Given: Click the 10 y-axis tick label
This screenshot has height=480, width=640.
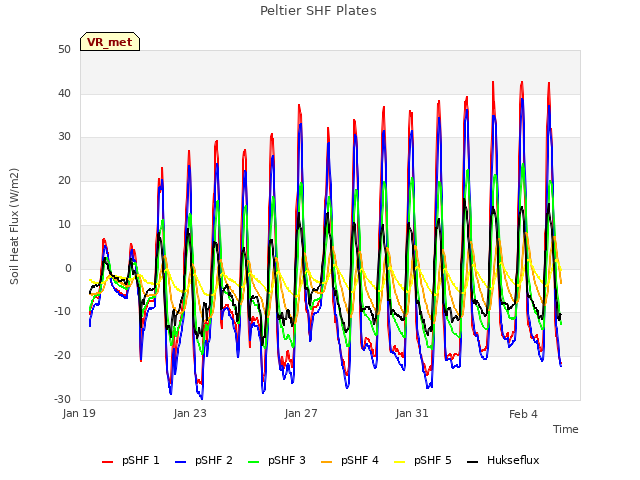Looking at the screenshot, I should [64, 224].
